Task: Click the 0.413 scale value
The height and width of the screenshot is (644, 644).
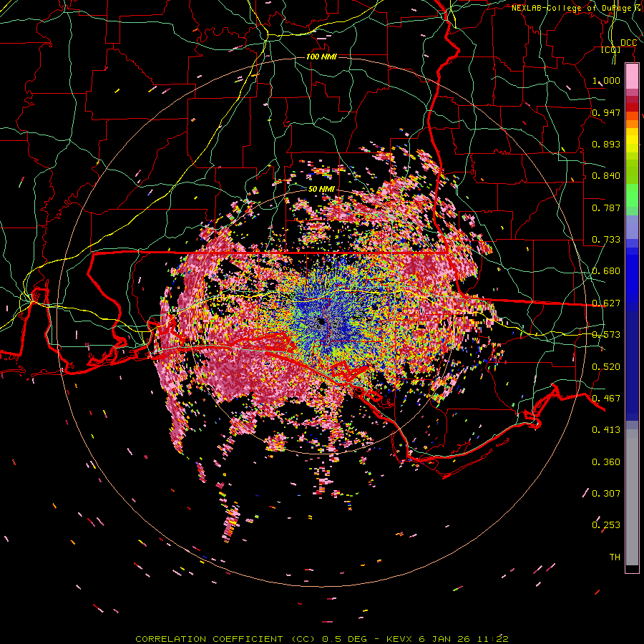Action: 606,430
